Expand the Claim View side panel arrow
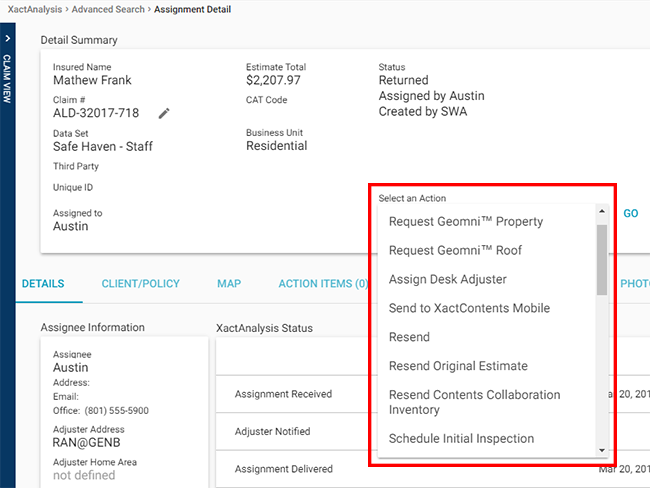650x488 pixels. click(x=7, y=39)
